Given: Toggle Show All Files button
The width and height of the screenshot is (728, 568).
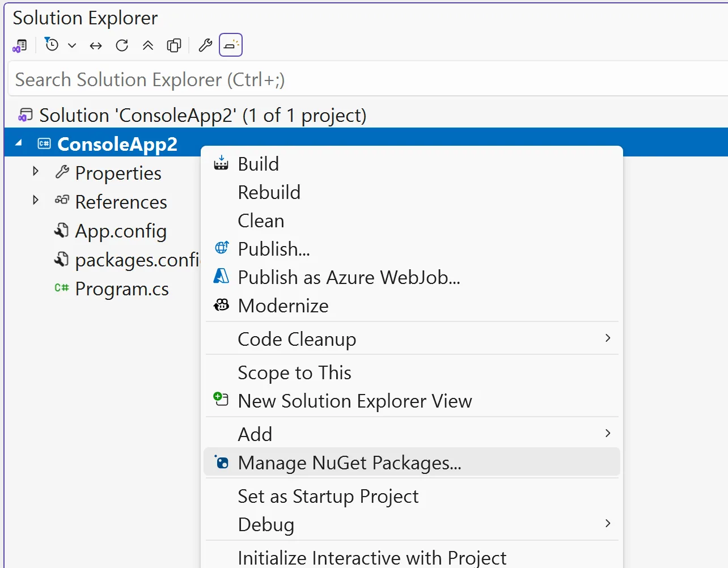Looking at the screenshot, I should coord(174,45).
